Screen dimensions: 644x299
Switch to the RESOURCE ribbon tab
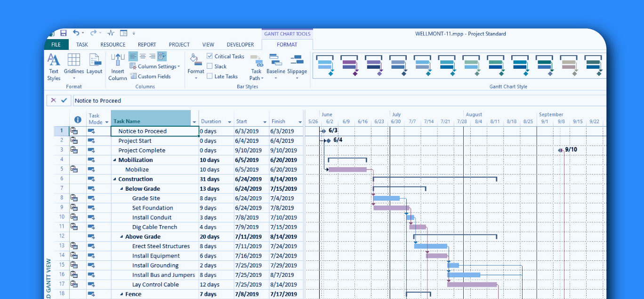113,45
